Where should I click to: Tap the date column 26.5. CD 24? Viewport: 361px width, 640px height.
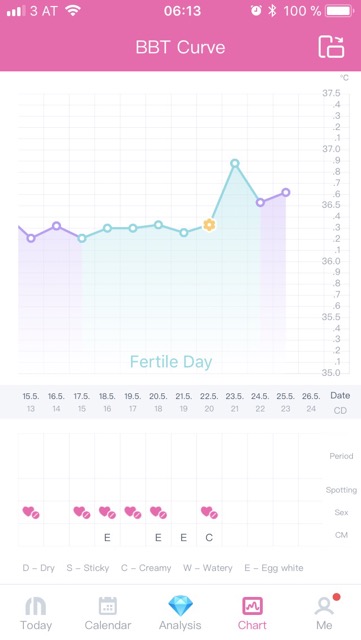pyautogui.click(x=311, y=402)
